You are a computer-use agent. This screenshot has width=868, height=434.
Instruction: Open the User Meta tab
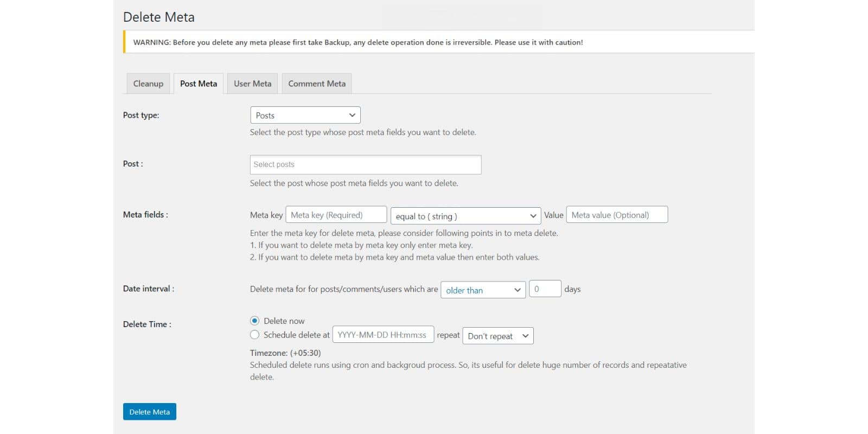click(252, 84)
